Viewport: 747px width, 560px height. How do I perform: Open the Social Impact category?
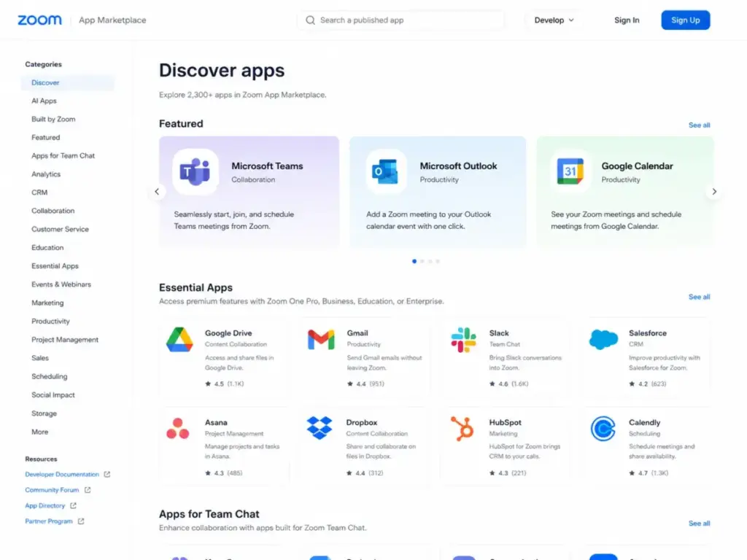tap(53, 394)
